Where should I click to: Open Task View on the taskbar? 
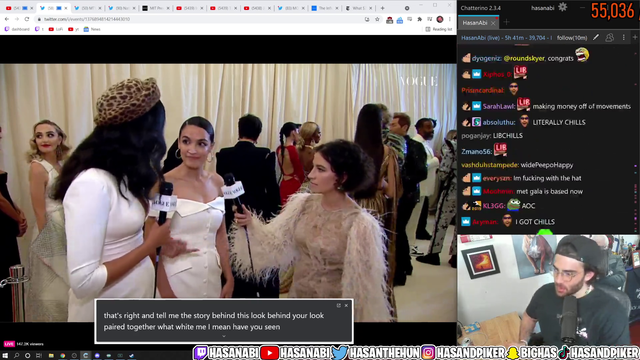[39, 356]
